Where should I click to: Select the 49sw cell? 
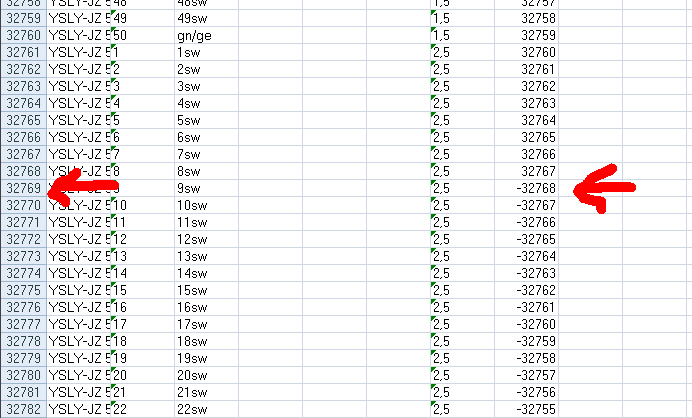(x=207, y=18)
